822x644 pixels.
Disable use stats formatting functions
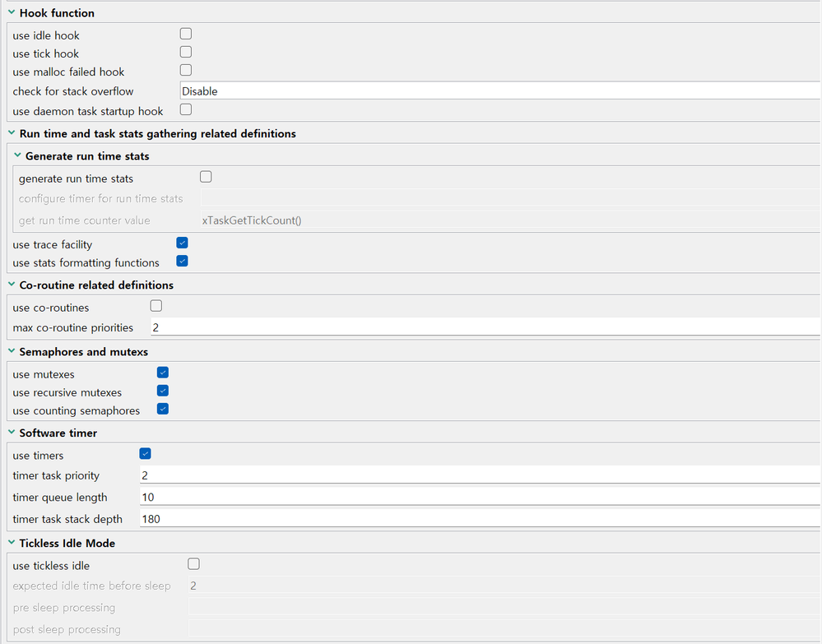click(183, 261)
